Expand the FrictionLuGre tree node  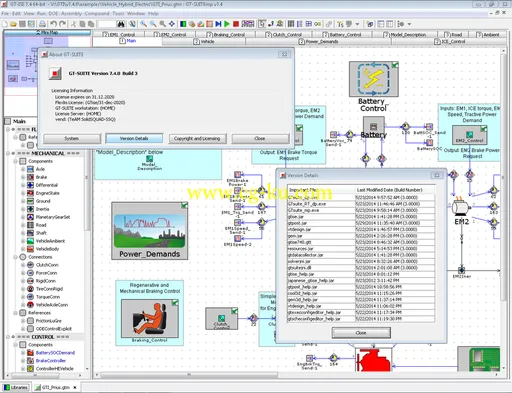[23, 321]
